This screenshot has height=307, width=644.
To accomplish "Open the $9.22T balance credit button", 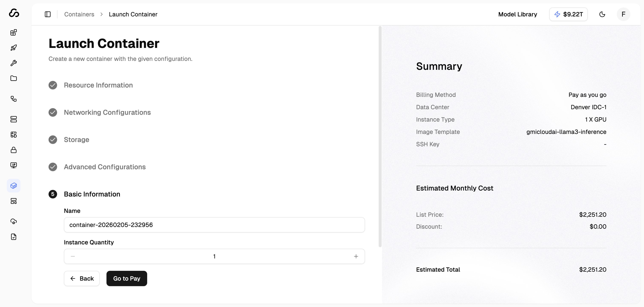I will pyautogui.click(x=568, y=14).
